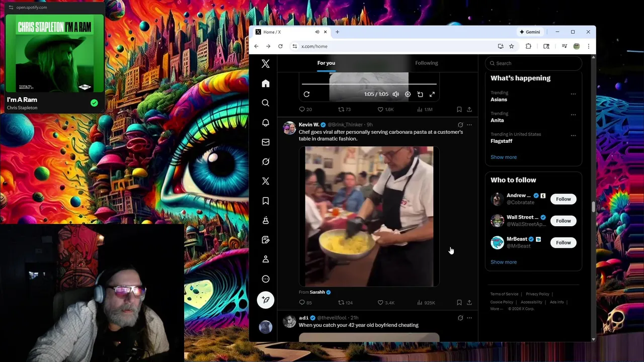Viewport: 644px width, 362px height.
Task: Click the page vertical scrollbar thumb
Action: (x=593, y=207)
